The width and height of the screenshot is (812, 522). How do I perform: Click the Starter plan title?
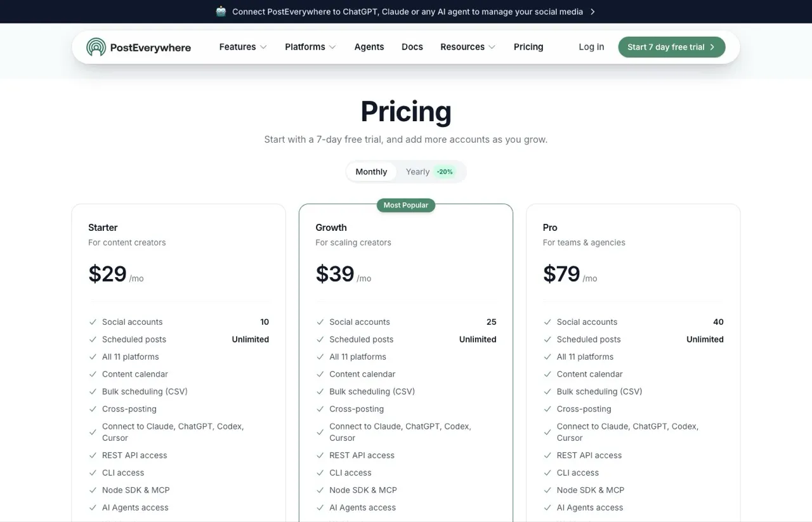[x=103, y=228]
